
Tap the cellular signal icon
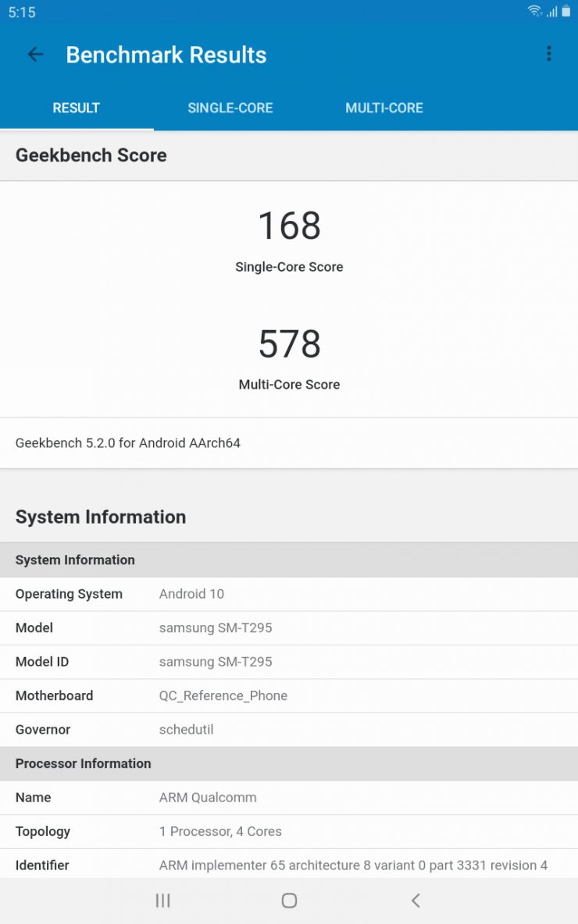click(x=551, y=11)
